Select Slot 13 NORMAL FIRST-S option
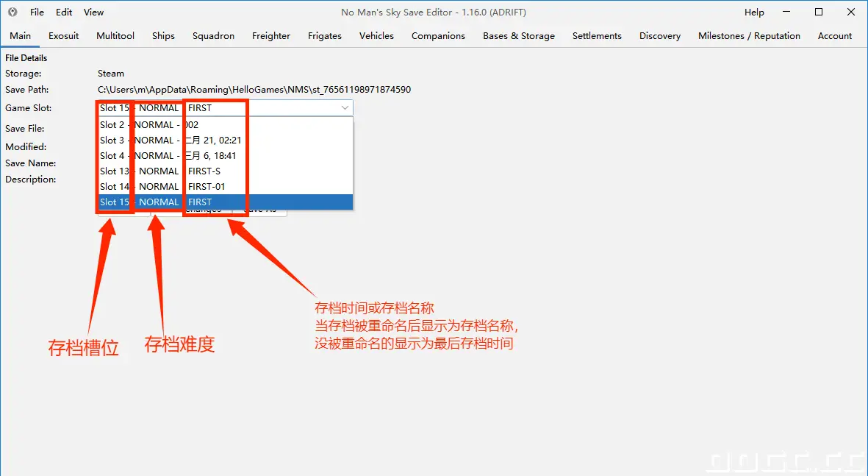 tap(226, 171)
